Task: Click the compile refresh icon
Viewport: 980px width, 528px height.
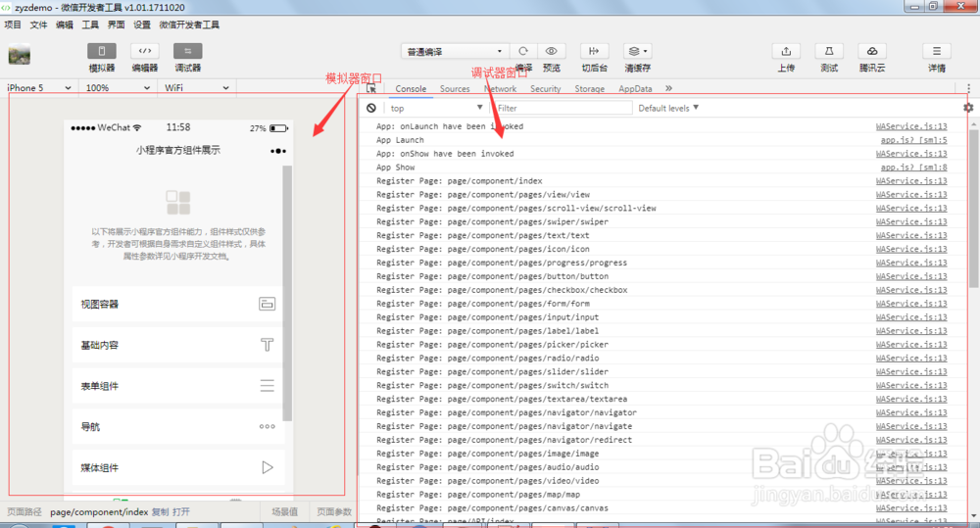Action: coord(523,51)
